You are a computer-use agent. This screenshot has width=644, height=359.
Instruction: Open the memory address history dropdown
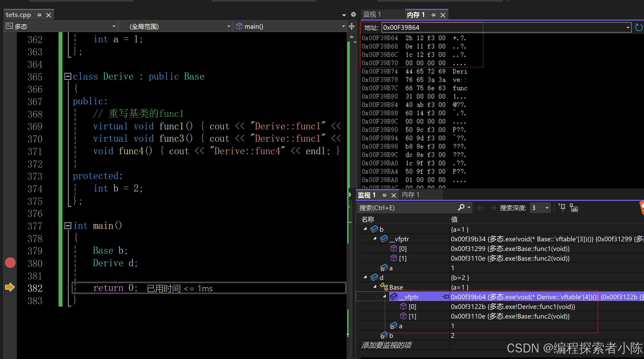628,27
